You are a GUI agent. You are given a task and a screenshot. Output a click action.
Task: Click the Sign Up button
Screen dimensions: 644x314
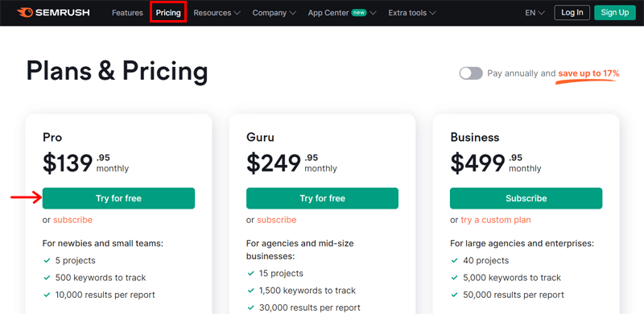[615, 12]
